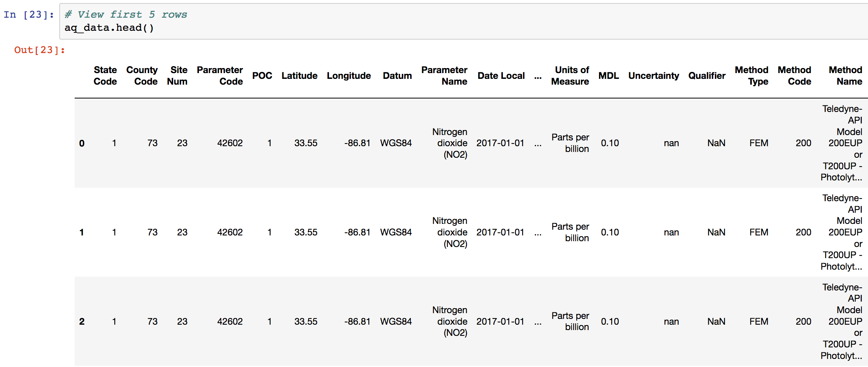Viewport: 868px width, 367px height.
Task: Click the Date Local column header
Action: (501, 76)
